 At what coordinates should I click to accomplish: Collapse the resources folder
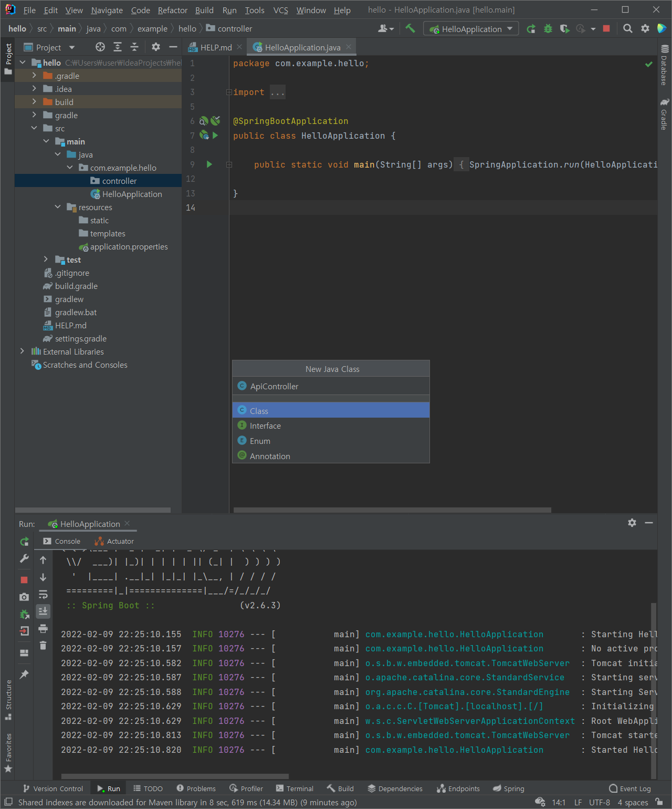(58, 207)
